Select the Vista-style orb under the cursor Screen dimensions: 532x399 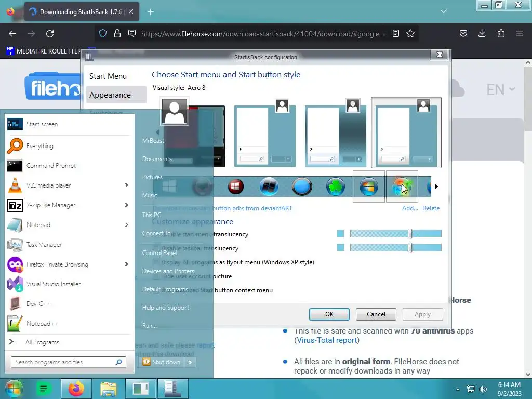pyautogui.click(x=402, y=187)
